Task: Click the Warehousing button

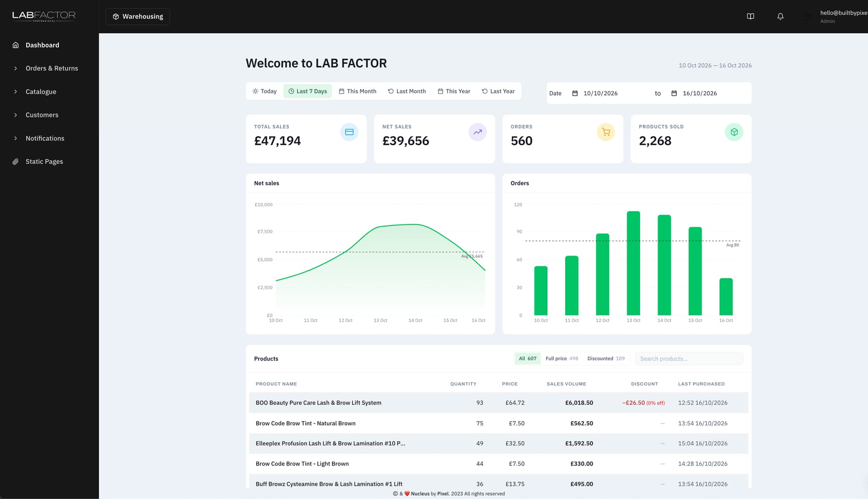Action: (x=138, y=16)
